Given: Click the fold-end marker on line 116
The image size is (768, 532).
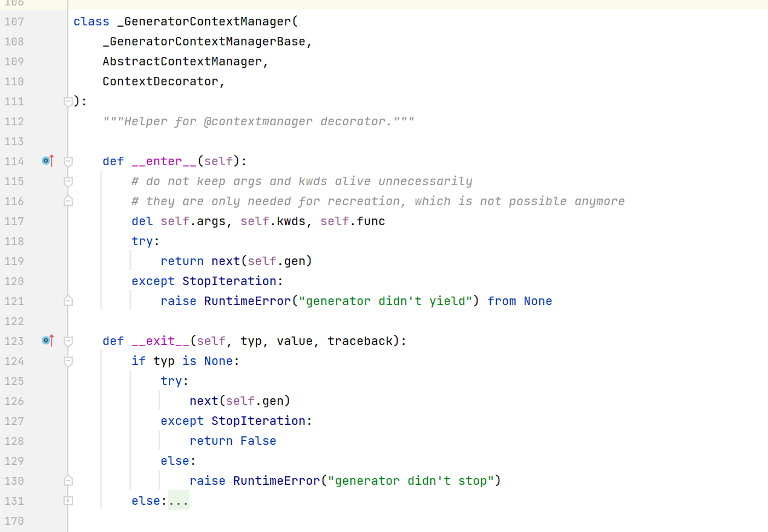Looking at the screenshot, I should [68, 201].
